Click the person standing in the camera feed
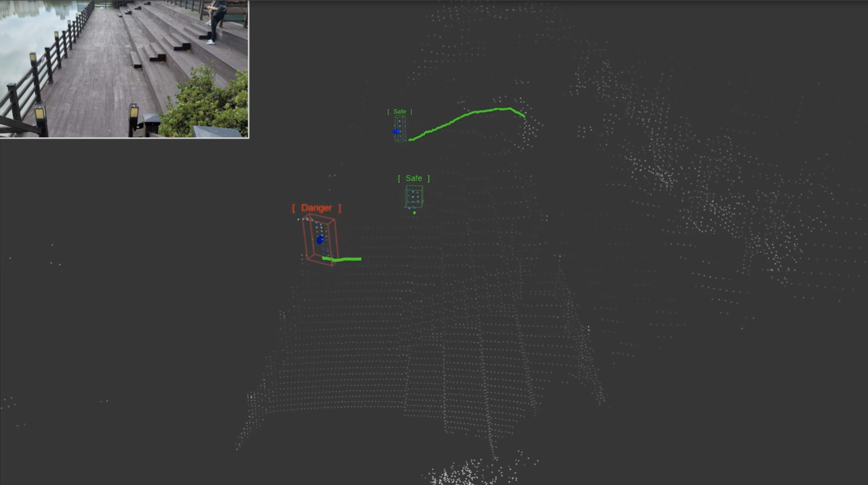Image resolution: width=868 pixels, height=485 pixels. click(217, 22)
